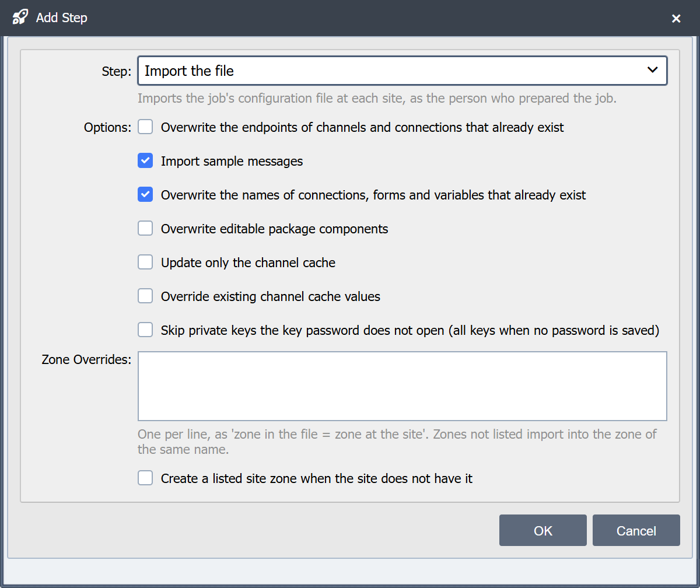700x588 pixels.
Task: Click the rocket icon in title bar
Action: click(20, 18)
